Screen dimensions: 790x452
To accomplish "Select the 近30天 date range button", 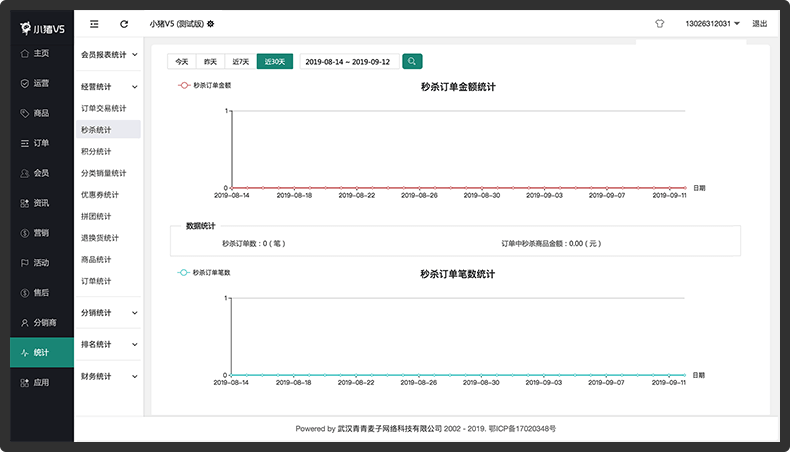I will (x=275, y=61).
